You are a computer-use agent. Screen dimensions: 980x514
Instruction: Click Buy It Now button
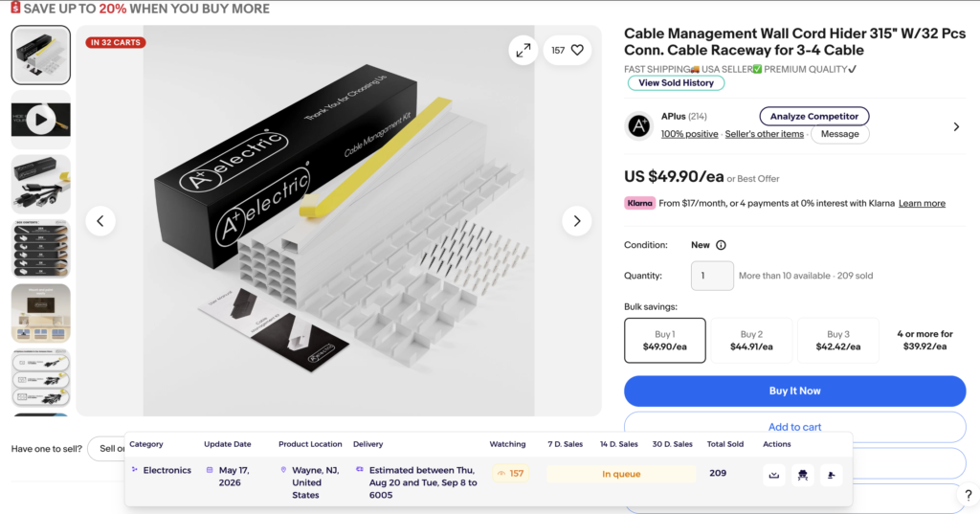point(794,391)
